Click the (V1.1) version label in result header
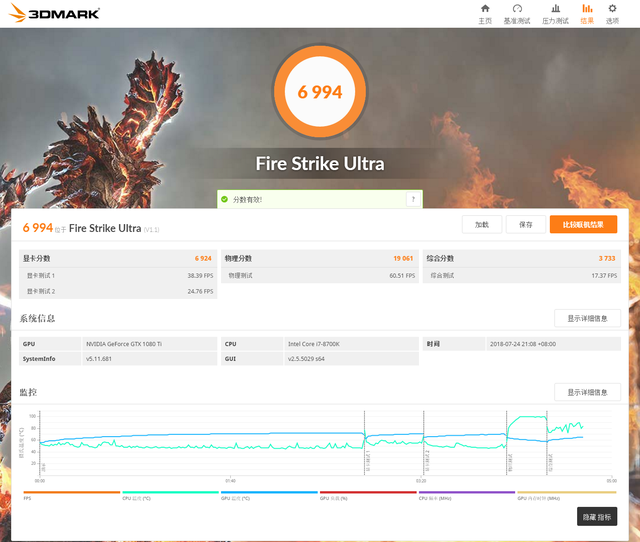640x542 pixels. tap(151, 230)
